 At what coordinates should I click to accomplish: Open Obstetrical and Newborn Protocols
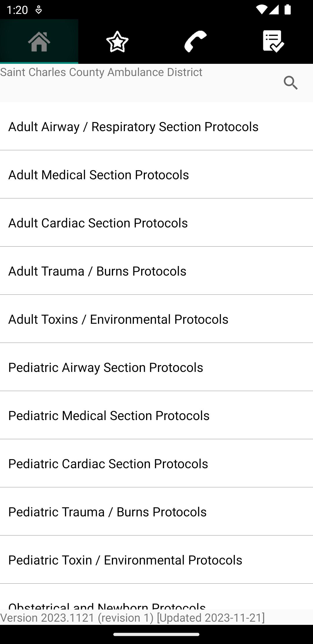pyautogui.click(x=156, y=597)
